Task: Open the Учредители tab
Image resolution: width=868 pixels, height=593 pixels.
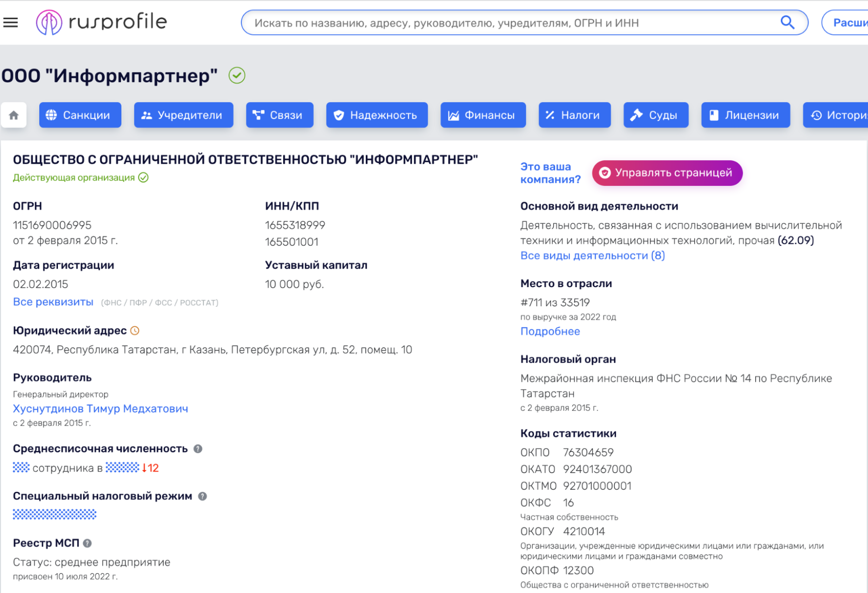Action: 183,115
